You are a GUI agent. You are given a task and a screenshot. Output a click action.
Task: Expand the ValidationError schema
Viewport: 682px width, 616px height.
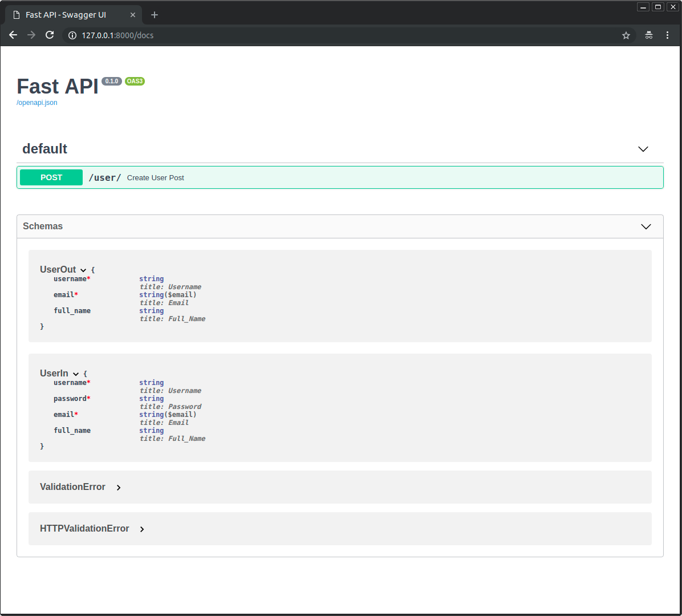click(119, 488)
